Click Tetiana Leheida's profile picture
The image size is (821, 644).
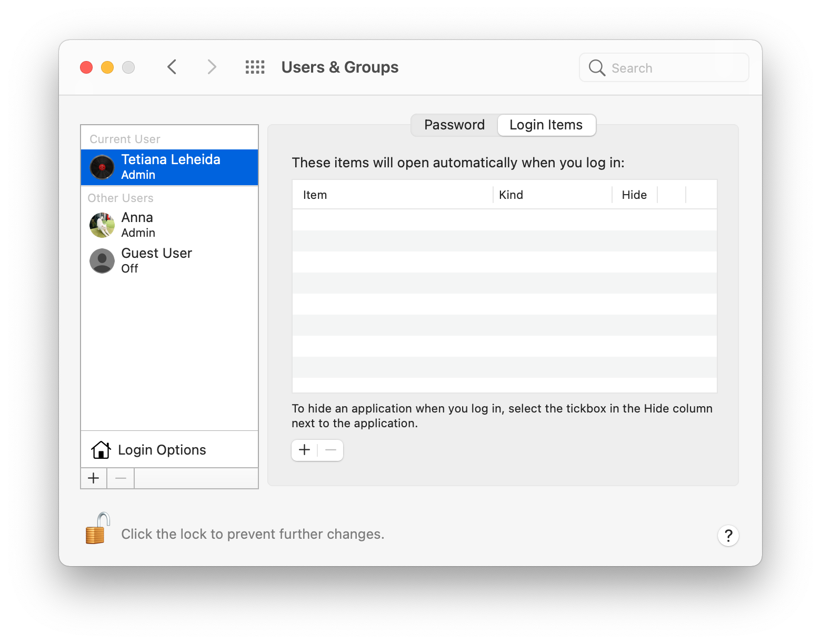(x=102, y=167)
